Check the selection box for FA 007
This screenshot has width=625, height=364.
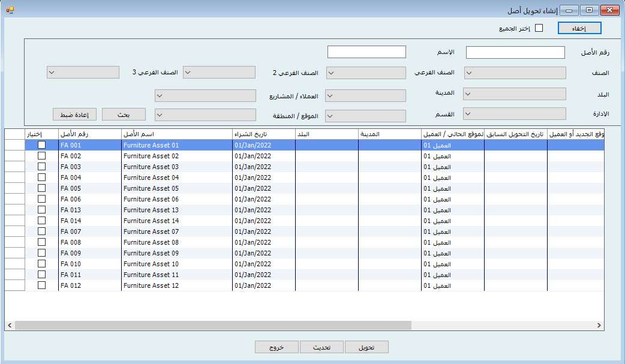[41, 231]
